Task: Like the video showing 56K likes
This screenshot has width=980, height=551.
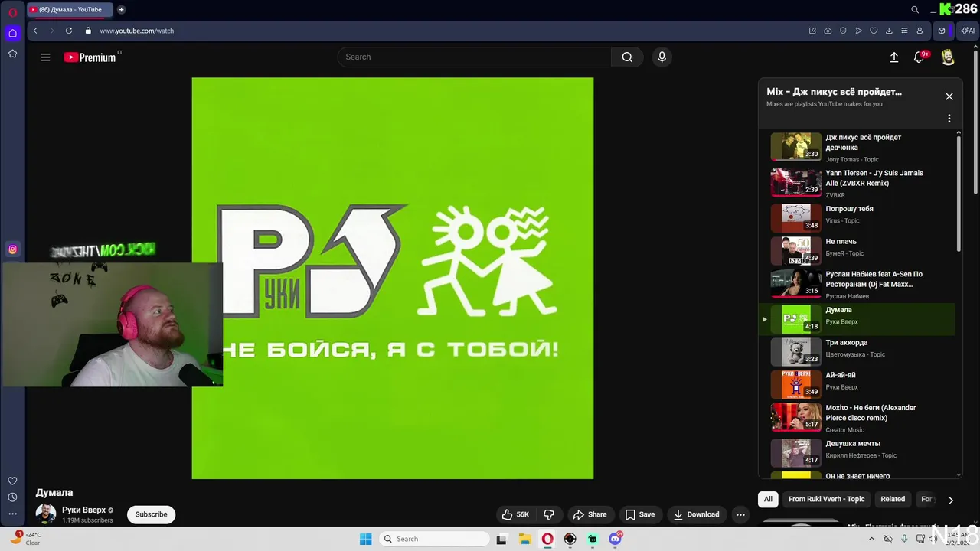Action: point(515,514)
